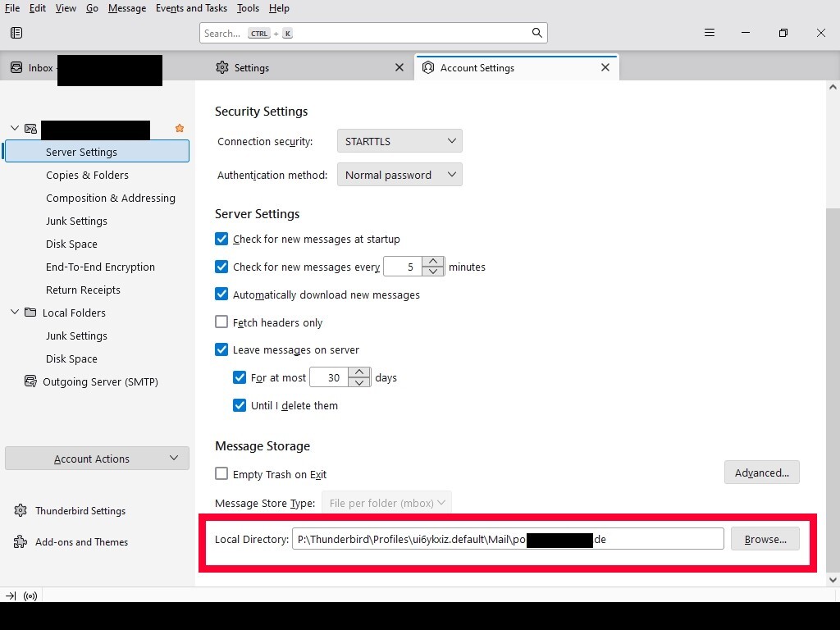Image resolution: width=840 pixels, height=630 pixels.
Task: Open Add-ons and Themes puzzle icon
Action: pyautogui.click(x=21, y=542)
